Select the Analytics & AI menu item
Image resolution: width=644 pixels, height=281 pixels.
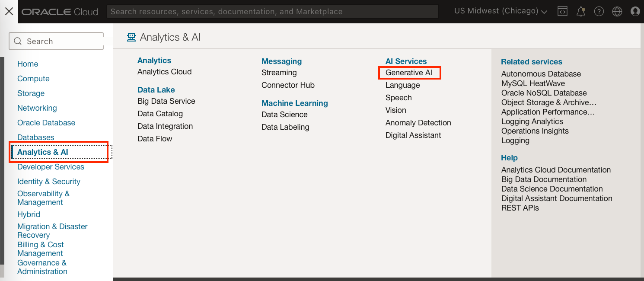click(43, 152)
